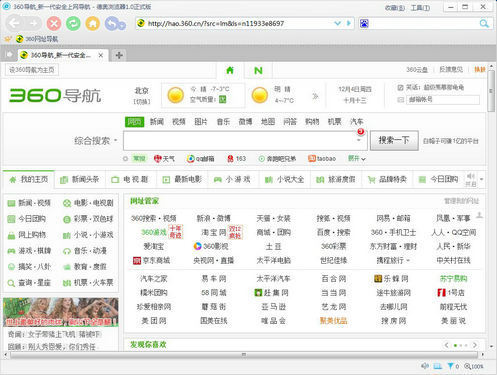Open the taobao quick link
Image resolution: width=497 pixels, height=375 pixels.
point(322,159)
